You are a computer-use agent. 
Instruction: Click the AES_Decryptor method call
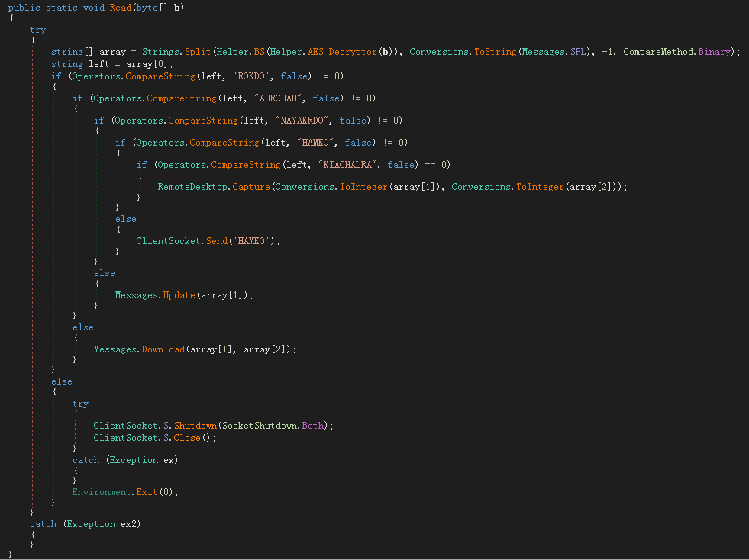tap(342, 52)
